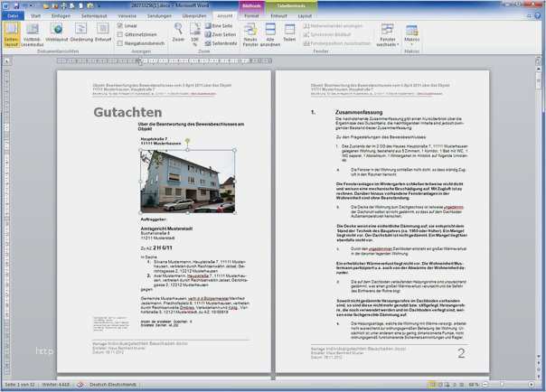
Task: Switch to the Start tab
Action: click(35, 16)
